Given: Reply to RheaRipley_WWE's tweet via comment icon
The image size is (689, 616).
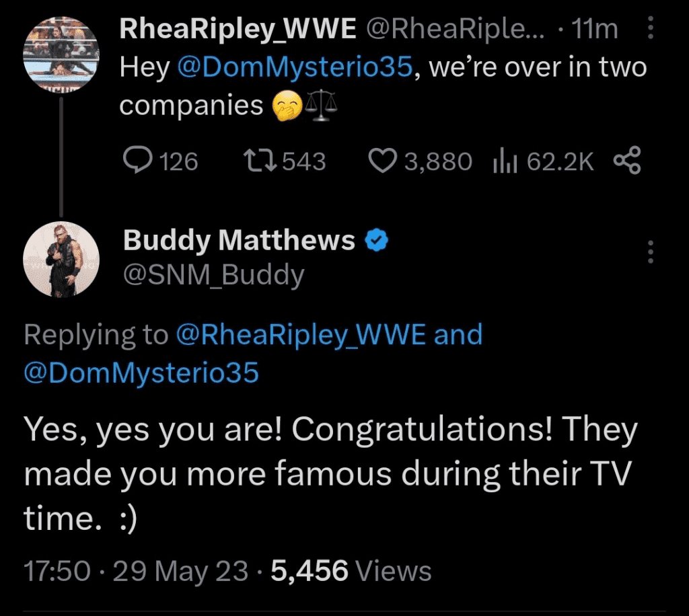Looking at the screenshot, I should (x=138, y=161).
